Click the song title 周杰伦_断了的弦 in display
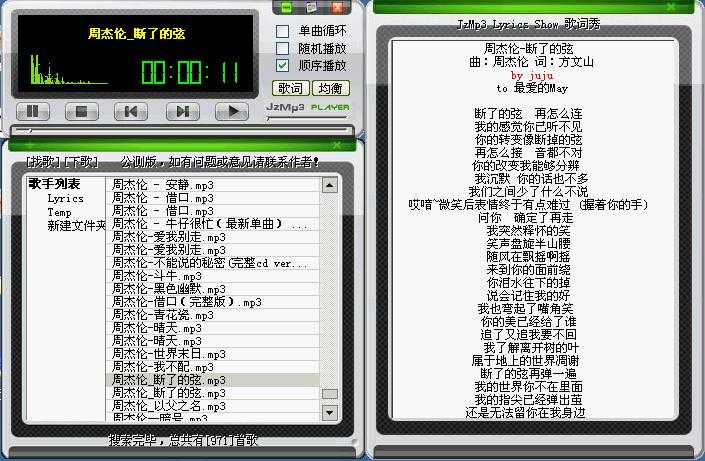The height and width of the screenshot is (461, 705). tap(136, 34)
